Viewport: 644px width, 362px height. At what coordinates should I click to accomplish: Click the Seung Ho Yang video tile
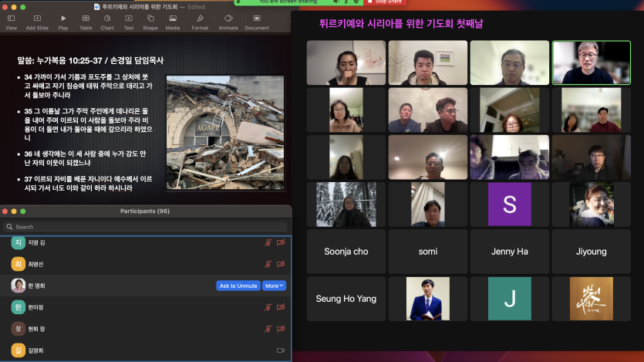pyautogui.click(x=346, y=299)
